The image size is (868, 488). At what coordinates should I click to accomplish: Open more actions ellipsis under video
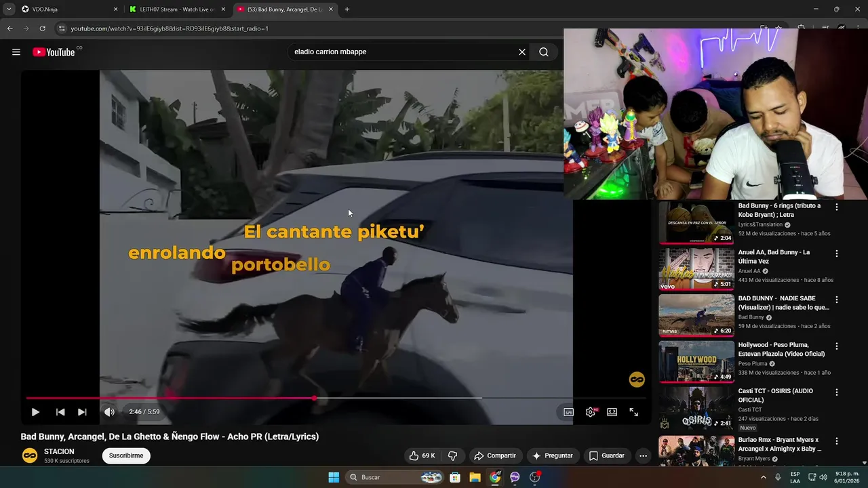643,455
